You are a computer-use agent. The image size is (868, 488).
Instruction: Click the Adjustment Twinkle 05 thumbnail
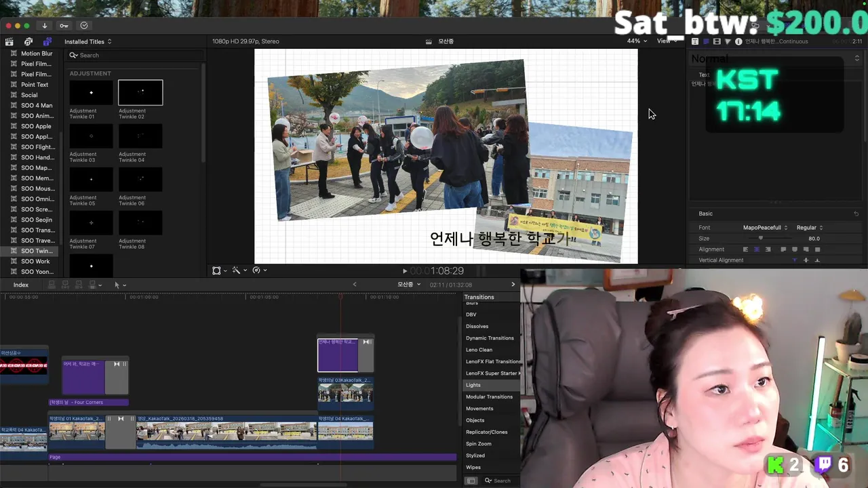coord(91,179)
